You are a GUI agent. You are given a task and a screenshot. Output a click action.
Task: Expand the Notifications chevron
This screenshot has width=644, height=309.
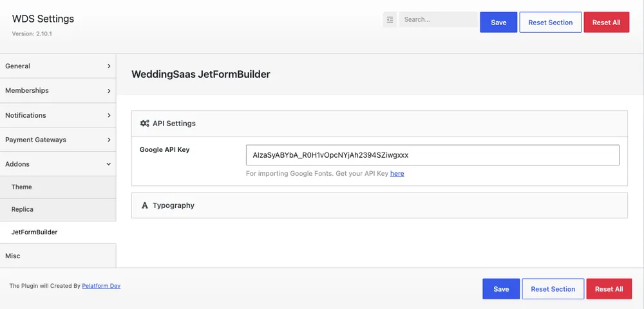pyautogui.click(x=109, y=115)
